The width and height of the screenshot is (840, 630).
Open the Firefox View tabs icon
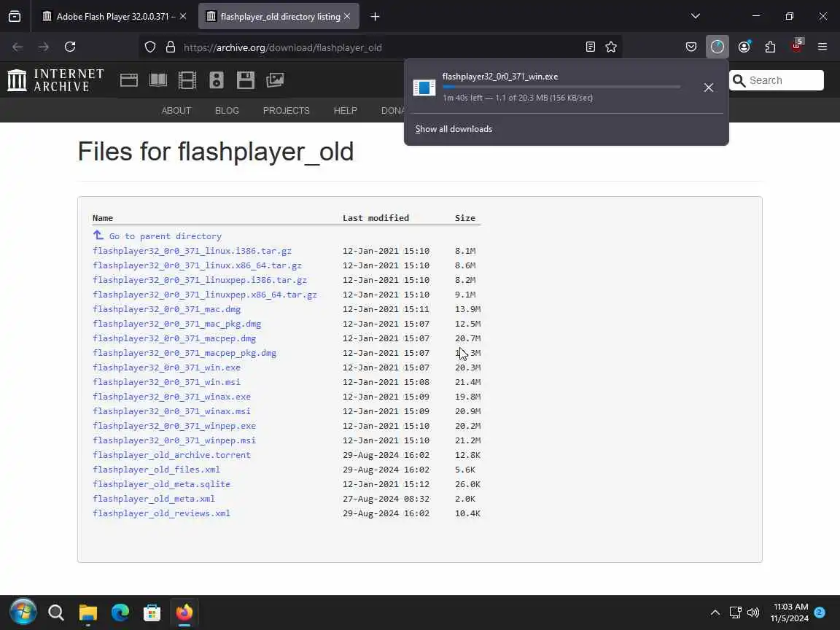click(x=15, y=16)
